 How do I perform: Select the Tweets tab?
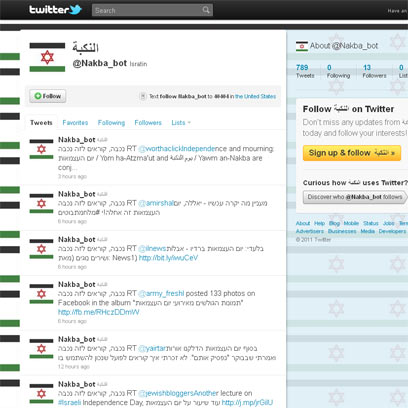point(41,123)
